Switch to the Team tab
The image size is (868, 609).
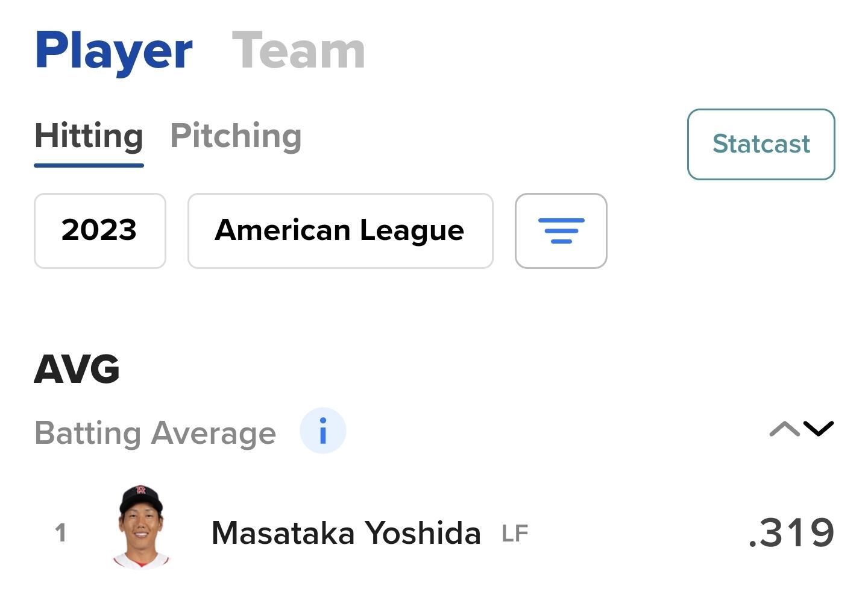(298, 51)
